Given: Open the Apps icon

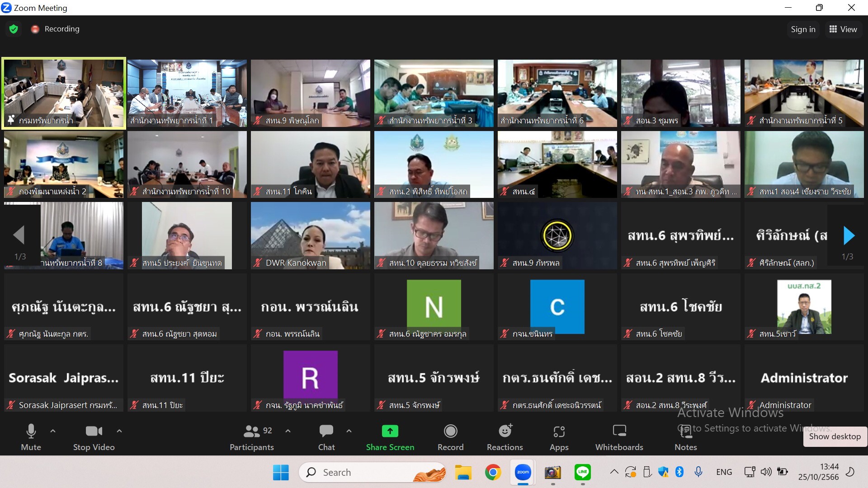Looking at the screenshot, I should pyautogui.click(x=559, y=432).
